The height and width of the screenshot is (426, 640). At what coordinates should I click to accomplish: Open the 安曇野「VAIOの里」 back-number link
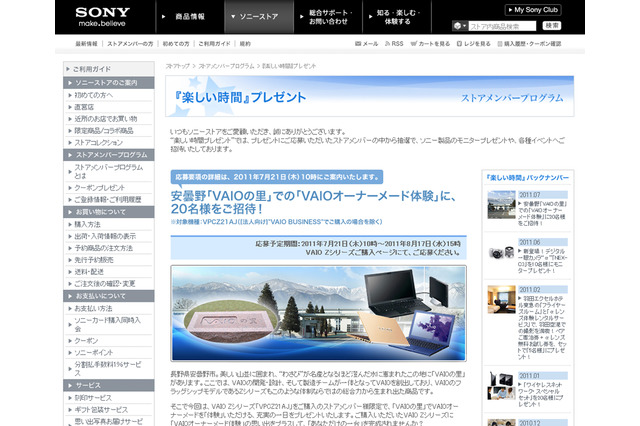pyautogui.click(x=542, y=213)
